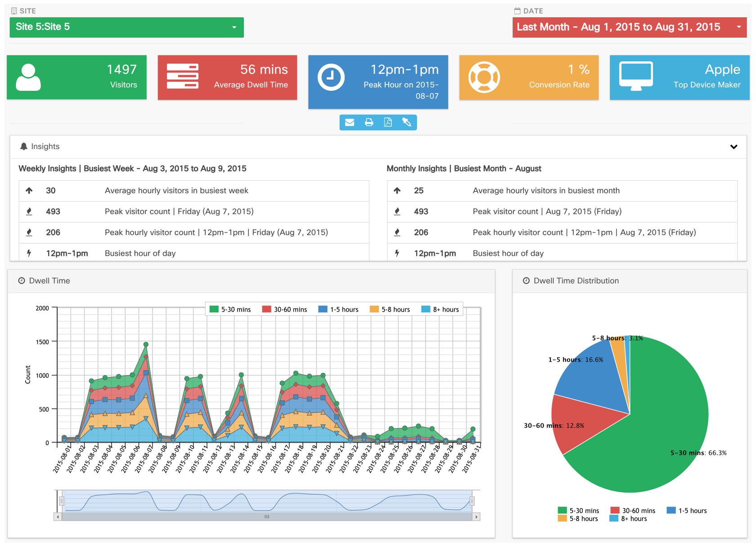Click the Visitors person icon on the green card

point(28,77)
